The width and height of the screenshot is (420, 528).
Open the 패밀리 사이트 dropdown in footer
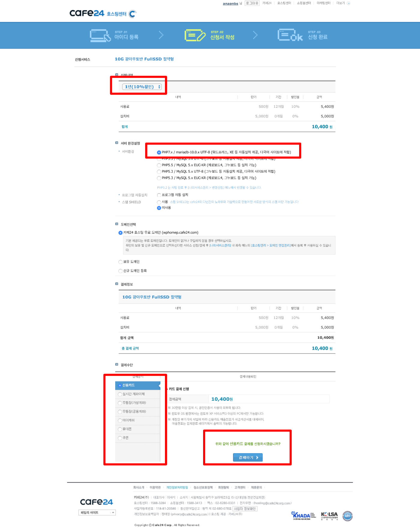pyautogui.click(x=97, y=513)
